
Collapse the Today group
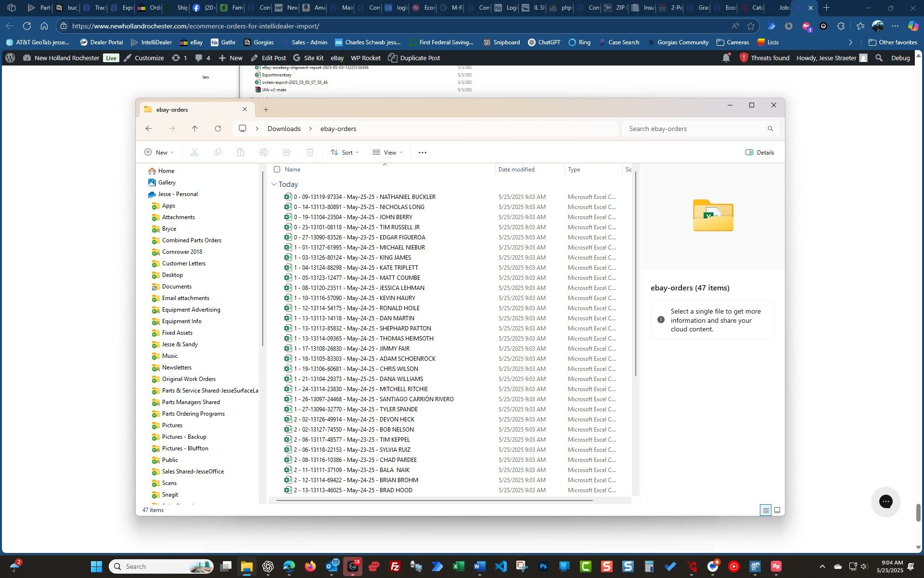pyautogui.click(x=274, y=184)
